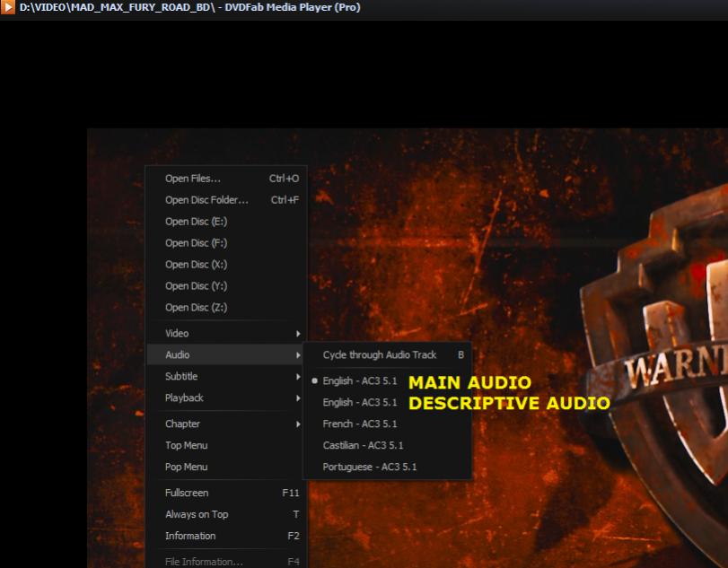
Task: Click the highlighted Audio menu item
Action: pyautogui.click(x=226, y=354)
